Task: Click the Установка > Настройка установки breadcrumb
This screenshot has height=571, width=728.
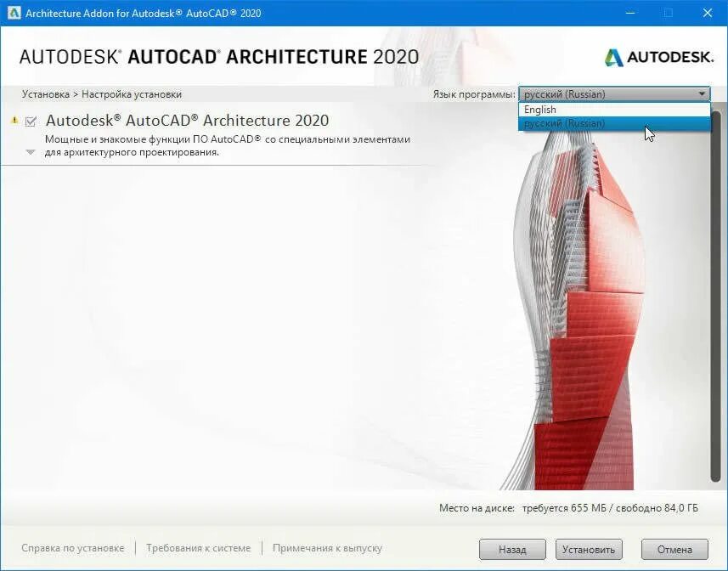Action: coord(102,94)
